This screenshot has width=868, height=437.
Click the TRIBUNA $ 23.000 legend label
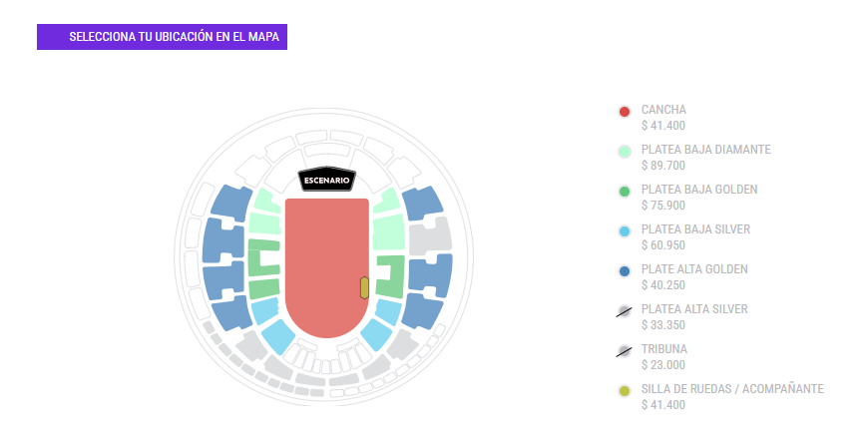pos(664,357)
